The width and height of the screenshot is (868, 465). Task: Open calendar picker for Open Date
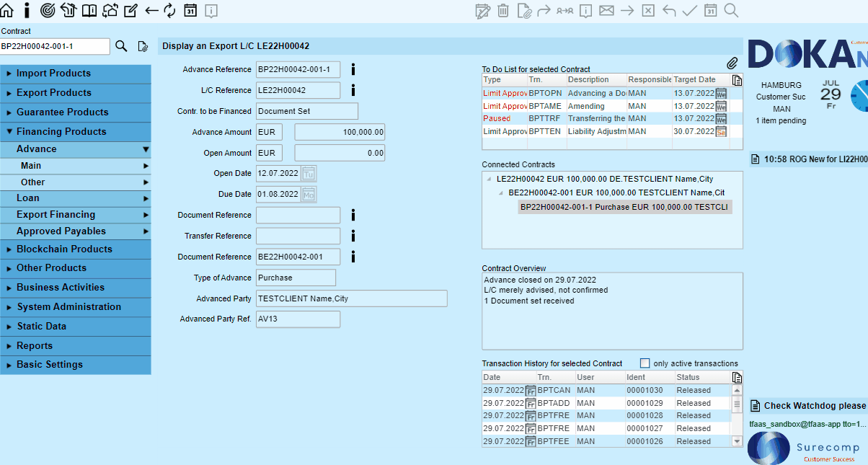click(x=309, y=174)
